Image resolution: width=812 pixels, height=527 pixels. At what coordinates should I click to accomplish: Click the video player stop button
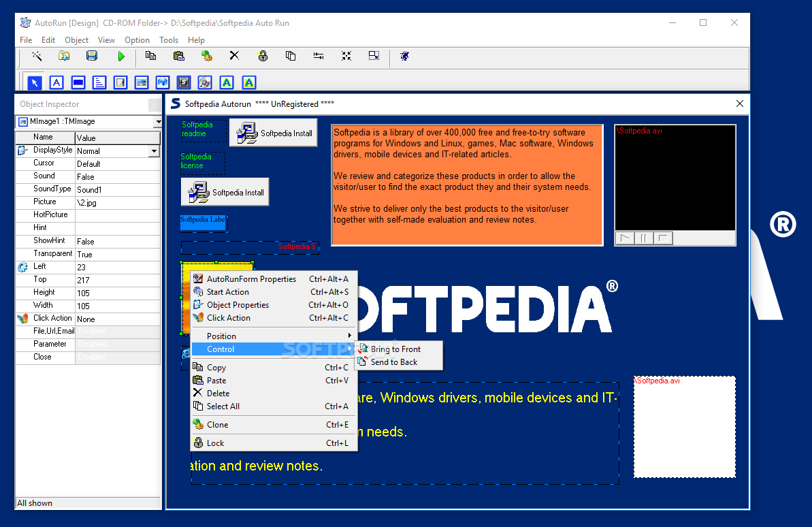664,238
